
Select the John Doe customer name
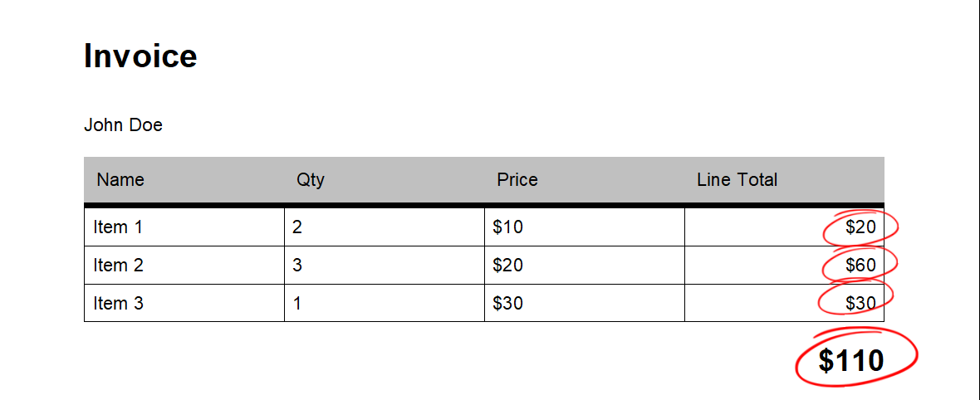click(x=123, y=125)
